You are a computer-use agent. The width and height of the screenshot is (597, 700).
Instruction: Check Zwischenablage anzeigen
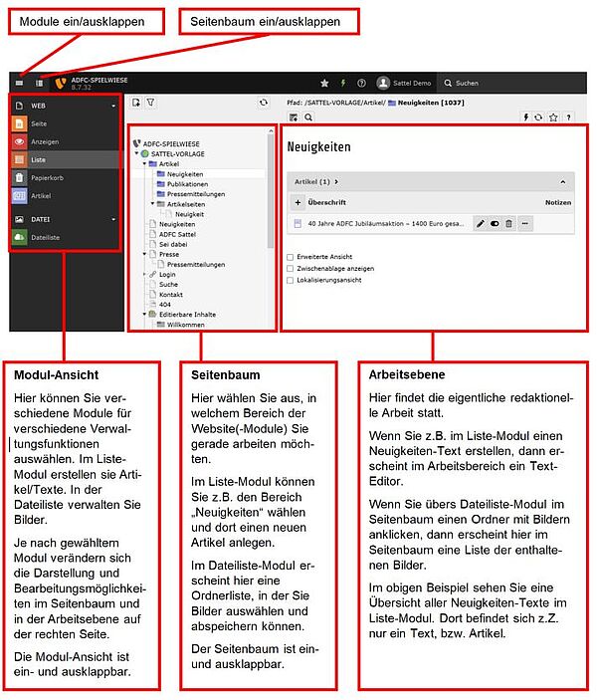(291, 268)
